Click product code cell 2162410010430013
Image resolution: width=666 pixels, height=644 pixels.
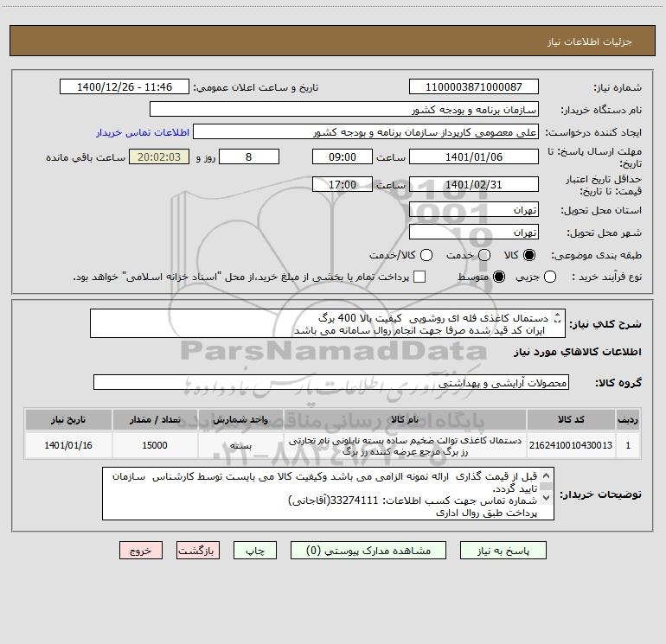pyautogui.click(x=571, y=445)
